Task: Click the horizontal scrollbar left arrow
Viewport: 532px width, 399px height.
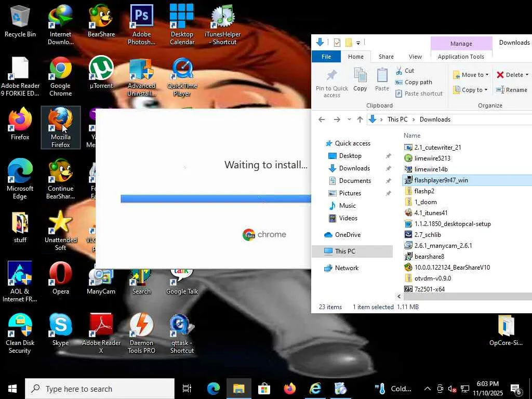Action: pos(399,296)
